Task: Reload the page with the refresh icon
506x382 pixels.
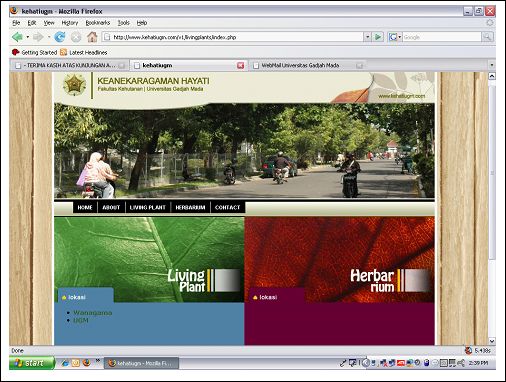Action: [x=60, y=37]
